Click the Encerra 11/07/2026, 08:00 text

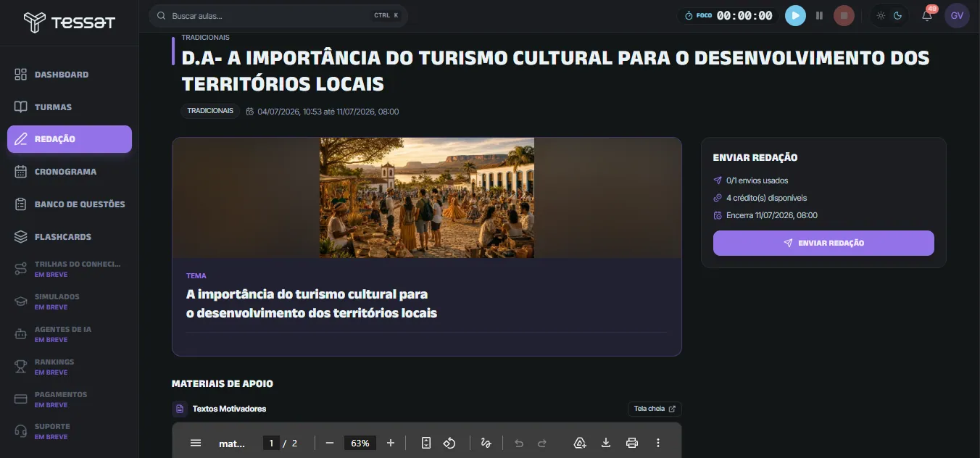coord(772,215)
